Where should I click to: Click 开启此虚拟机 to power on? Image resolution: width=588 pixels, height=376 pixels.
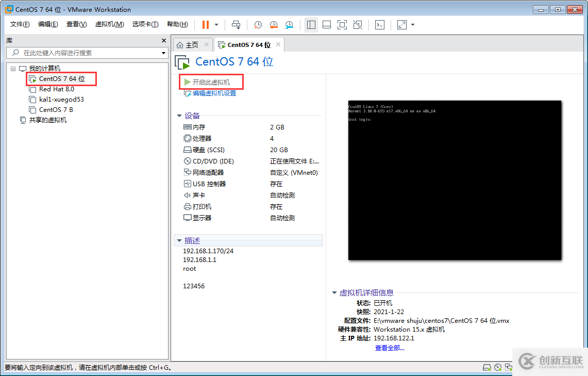click(213, 81)
